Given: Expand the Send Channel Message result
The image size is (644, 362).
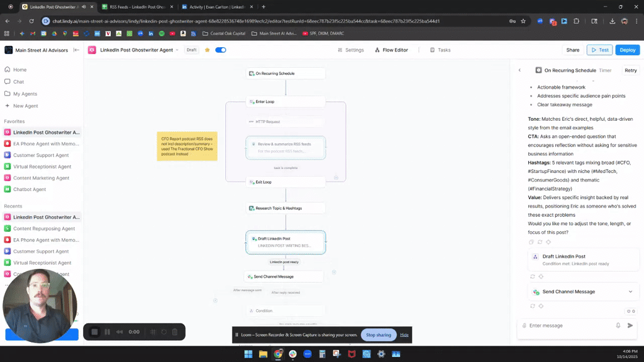Looking at the screenshot, I should click(x=630, y=292).
